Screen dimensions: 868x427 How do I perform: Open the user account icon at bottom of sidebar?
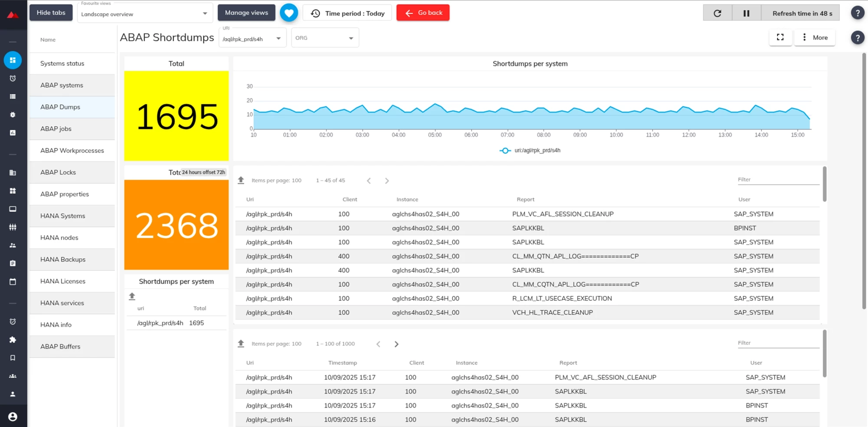(13, 417)
